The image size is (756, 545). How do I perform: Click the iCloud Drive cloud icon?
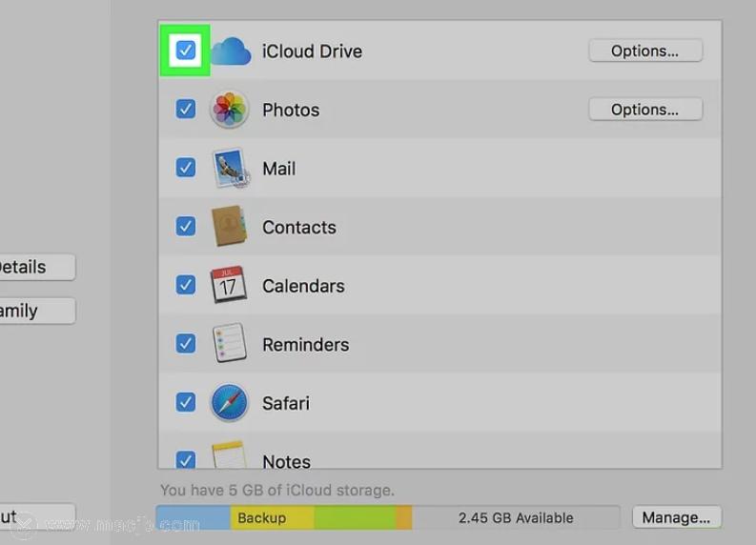click(x=230, y=51)
